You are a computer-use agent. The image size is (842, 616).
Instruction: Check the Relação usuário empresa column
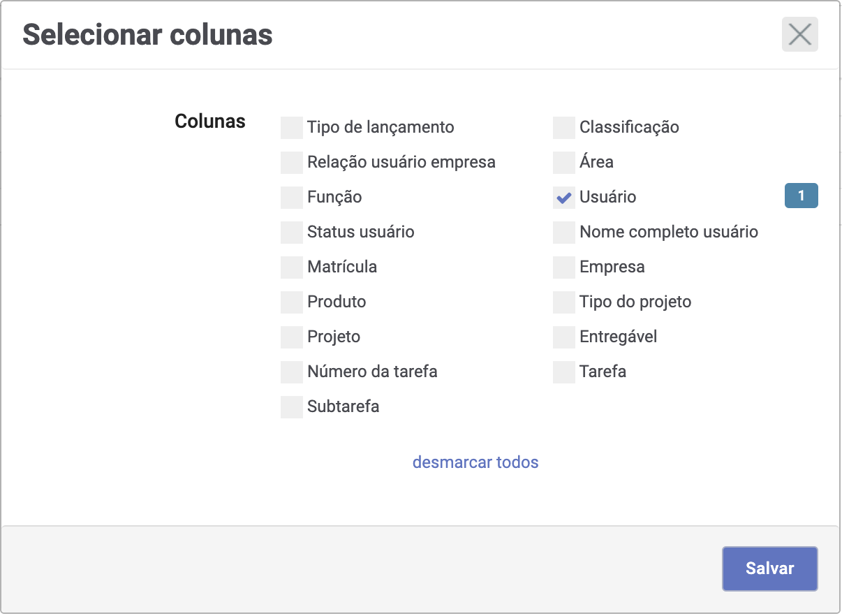pos(291,163)
